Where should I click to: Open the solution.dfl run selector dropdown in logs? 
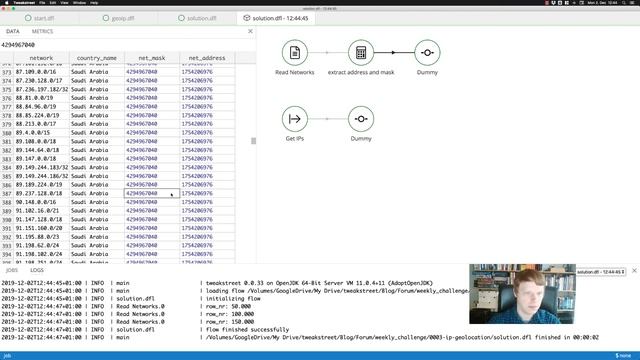coord(601,272)
